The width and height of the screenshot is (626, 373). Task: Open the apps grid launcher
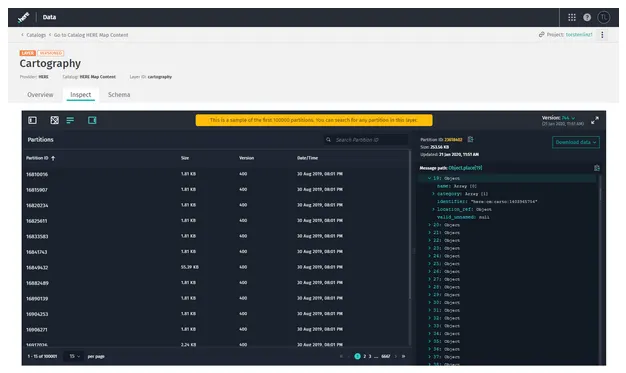572,17
